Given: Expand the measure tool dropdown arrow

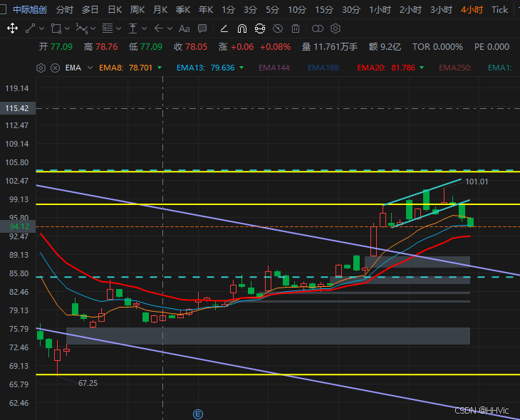Looking at the screenshot, I should point(144,28).
